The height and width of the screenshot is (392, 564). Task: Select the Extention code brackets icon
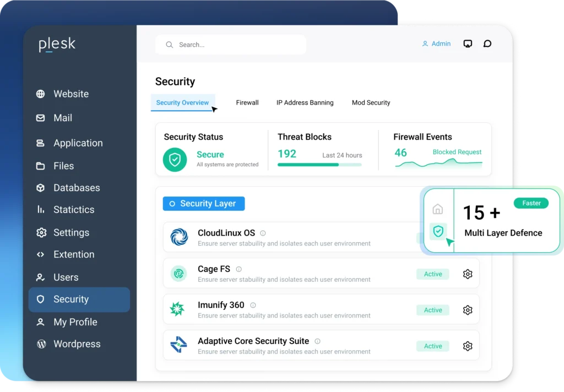point(41,254)
